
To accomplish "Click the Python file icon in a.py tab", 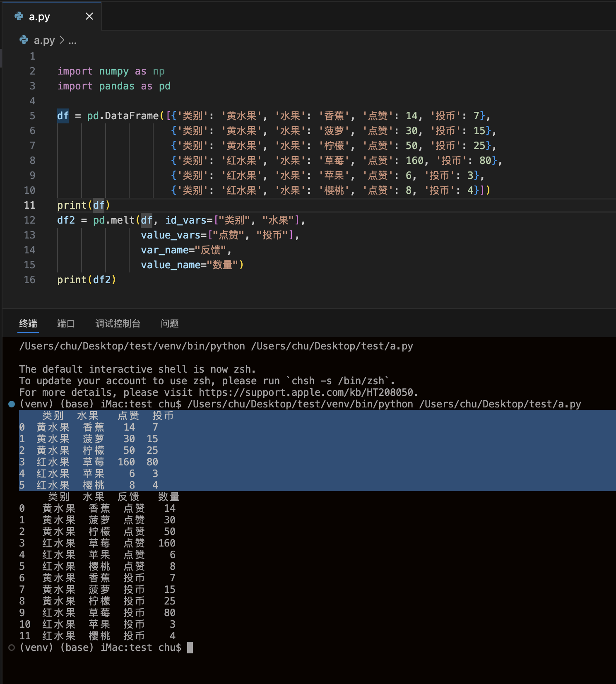I will [19, 16].
